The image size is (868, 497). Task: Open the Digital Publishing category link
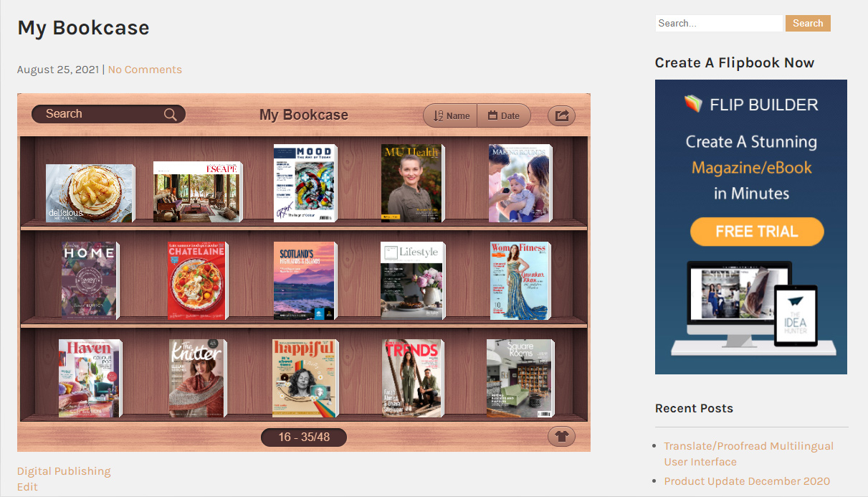coord(64,471)
